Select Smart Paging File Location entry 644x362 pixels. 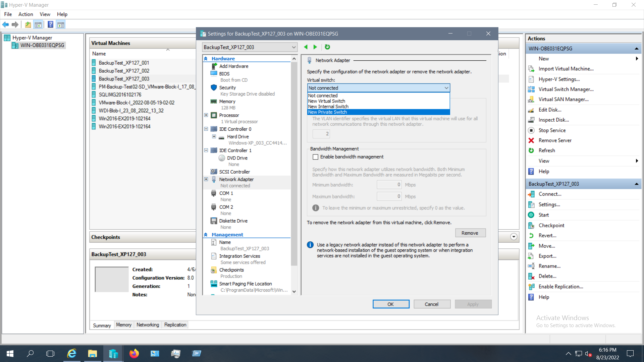pyautogui.click(x=245, y=284)
